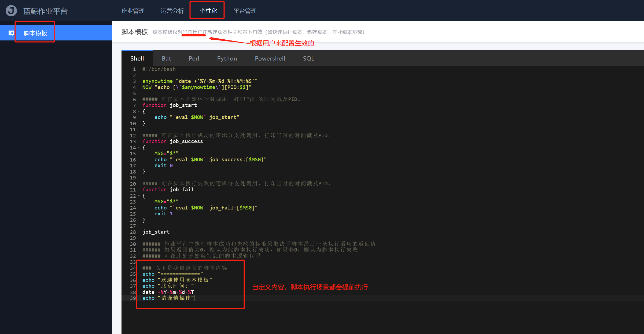Screen dimensions: 644x334
Task: Click the 'function job_start' line
Action: pyautogui.click(x=170, y=105)
